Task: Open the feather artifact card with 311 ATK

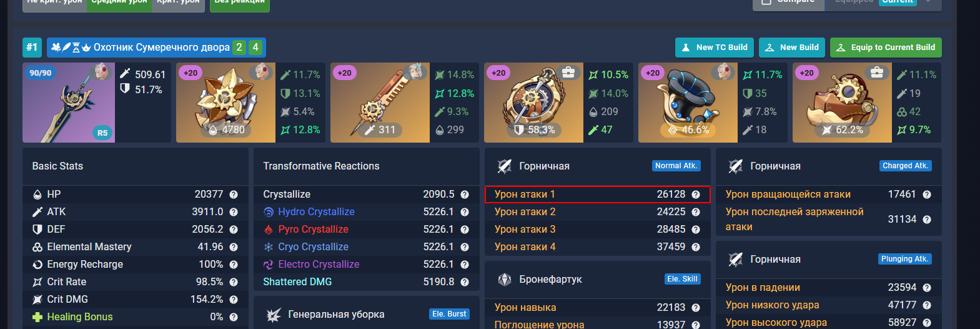Action: pyautogui.click(x=405, y=103)
